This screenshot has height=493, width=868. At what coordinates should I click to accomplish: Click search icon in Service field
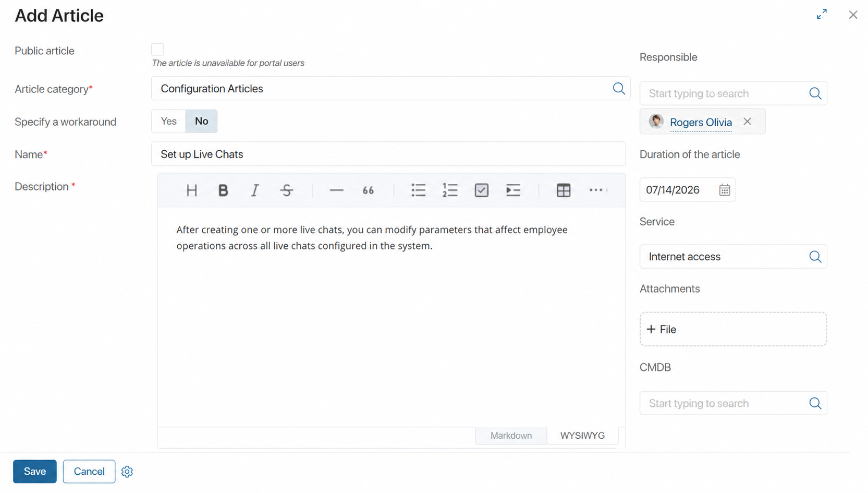point(815,257)
